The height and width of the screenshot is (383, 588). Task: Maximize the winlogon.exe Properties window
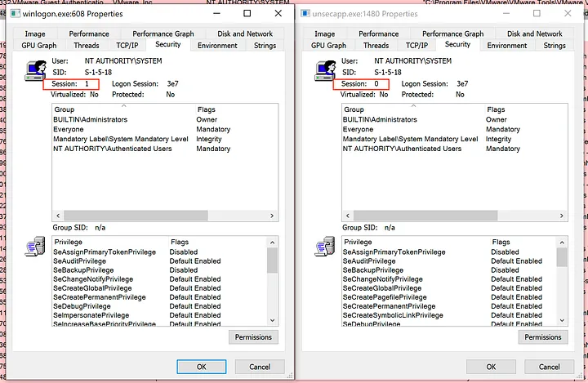[x=247, y=14]
